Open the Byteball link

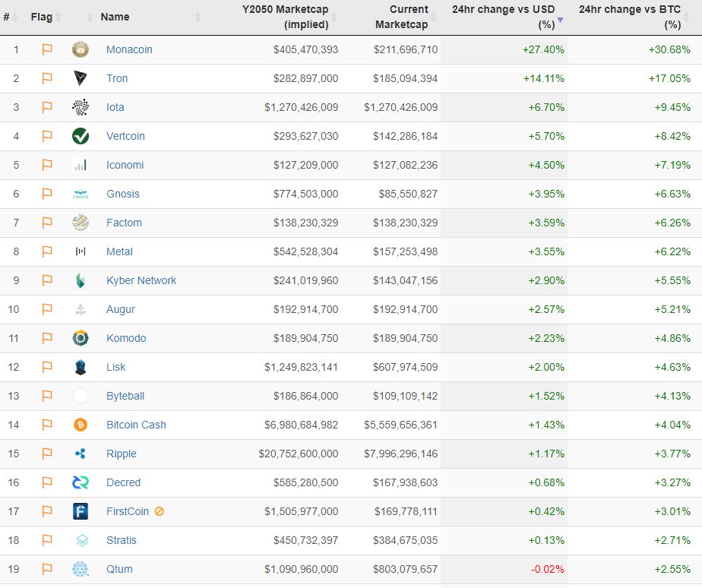(x=125, y=396)
